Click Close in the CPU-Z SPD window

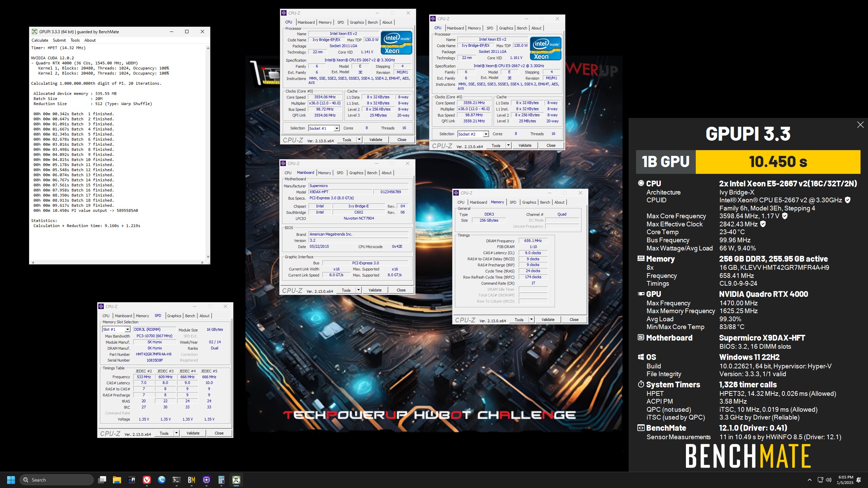pos(219,433)
